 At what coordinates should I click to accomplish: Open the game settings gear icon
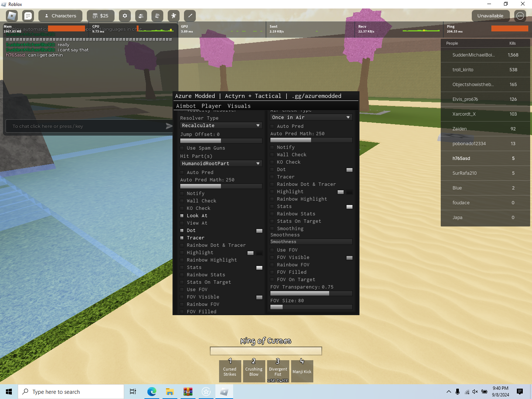(x=125, y=16)
